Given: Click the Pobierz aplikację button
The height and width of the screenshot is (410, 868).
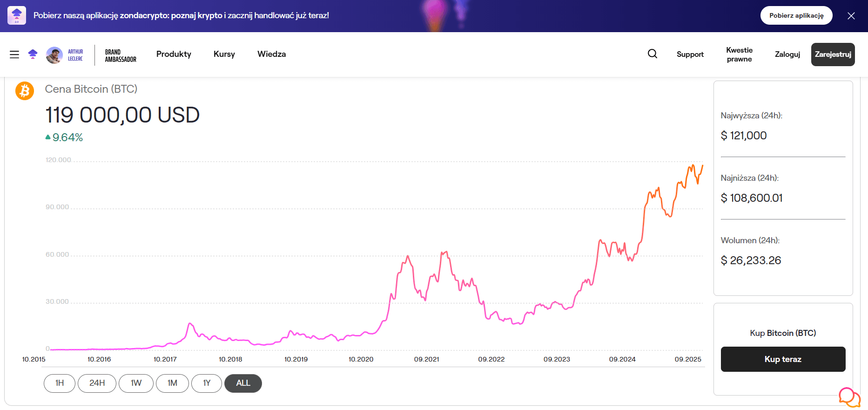Looking at the screenshot, I should [x=796, y=15].
